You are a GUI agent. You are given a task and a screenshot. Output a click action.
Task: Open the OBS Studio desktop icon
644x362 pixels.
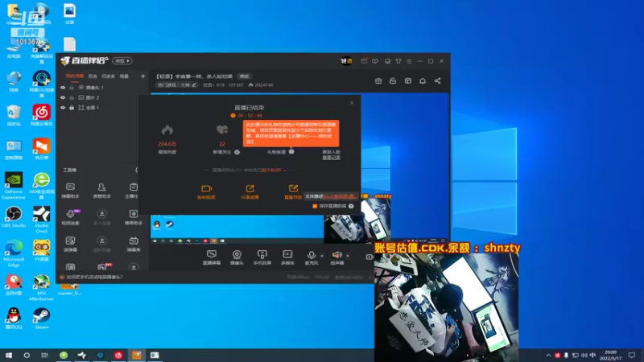(x=14, y=217)
